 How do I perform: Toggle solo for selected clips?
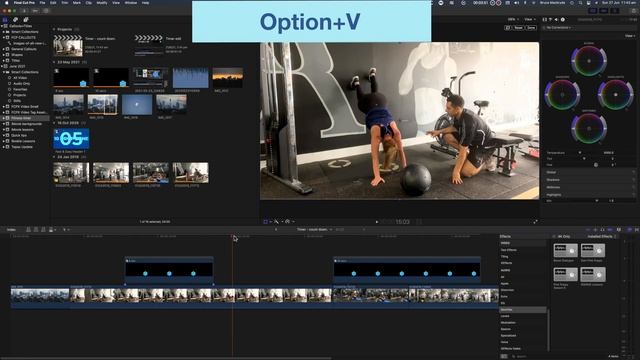(x=602, y=229)
